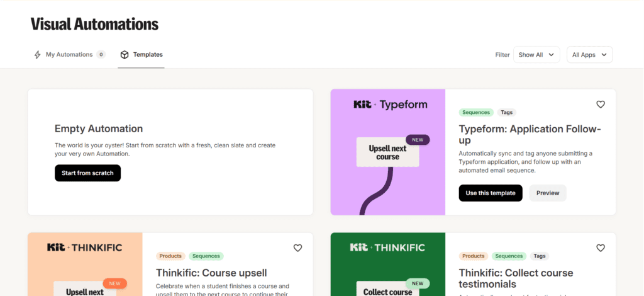The width and height of the screenshot is (644, 296).
Task: Open Thinkific: Collect course testimonials title
Action: click(x=516, y=278)
